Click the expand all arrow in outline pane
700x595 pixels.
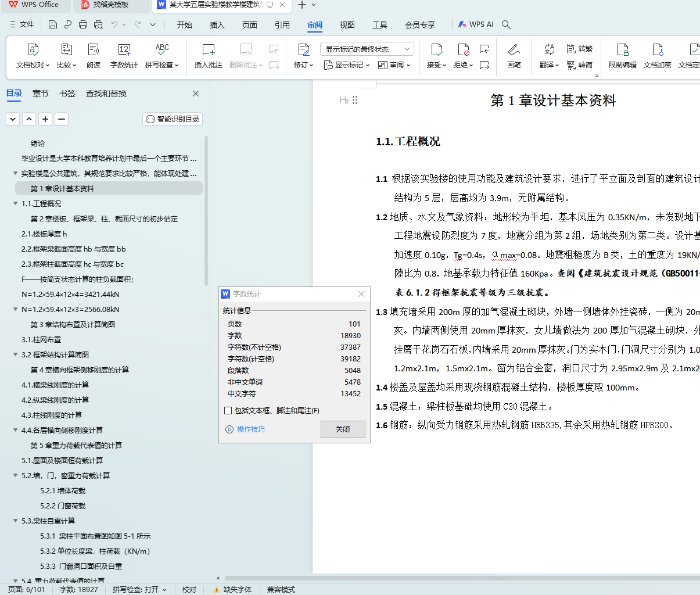13,119
